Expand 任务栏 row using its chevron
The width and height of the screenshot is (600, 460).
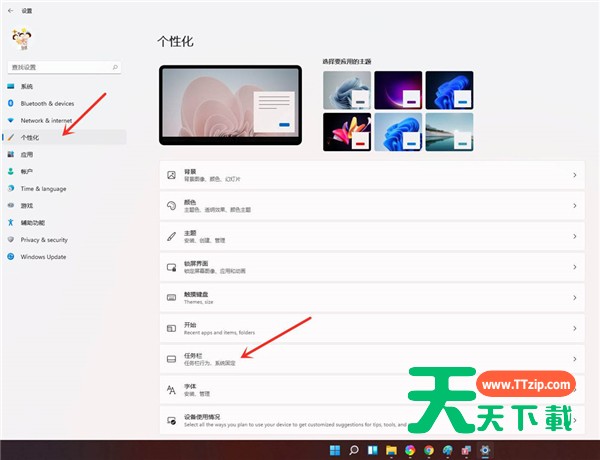(575, 359)
